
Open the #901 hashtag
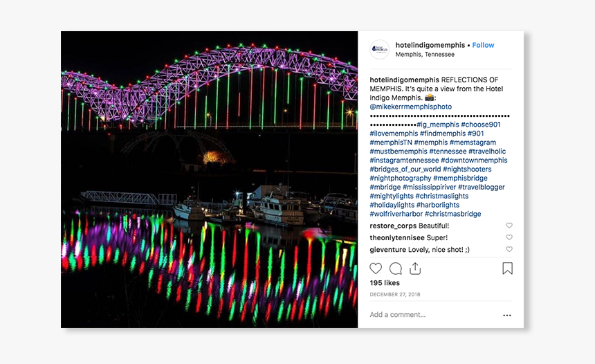[475, 134]
